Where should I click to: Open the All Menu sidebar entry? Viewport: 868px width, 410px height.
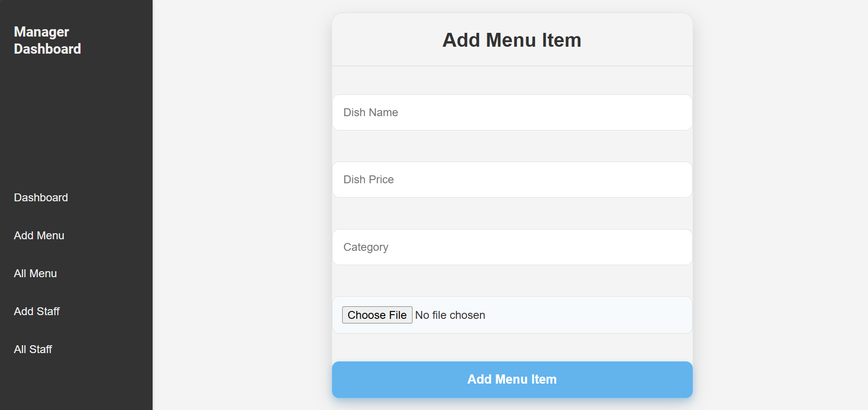[35, 273]
